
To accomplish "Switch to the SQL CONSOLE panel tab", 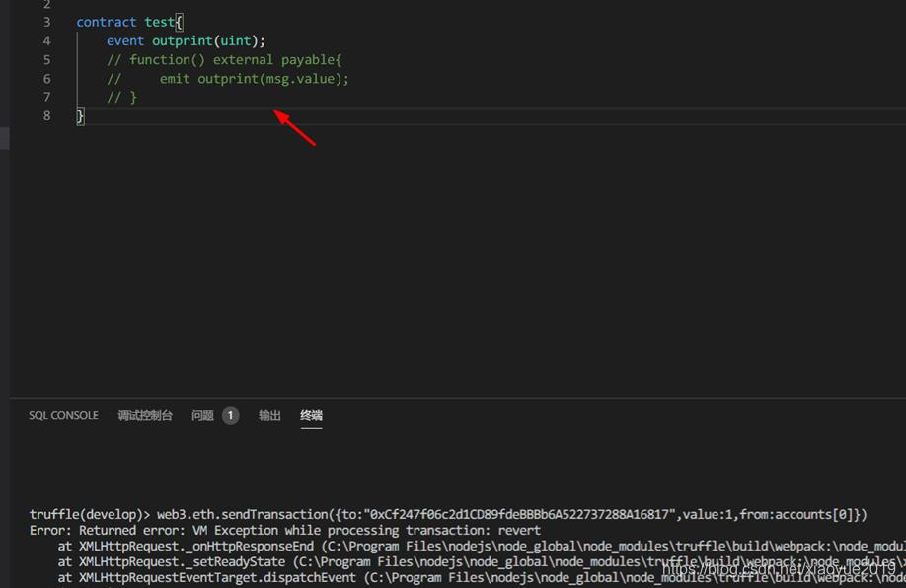I will tap(63, 416).
